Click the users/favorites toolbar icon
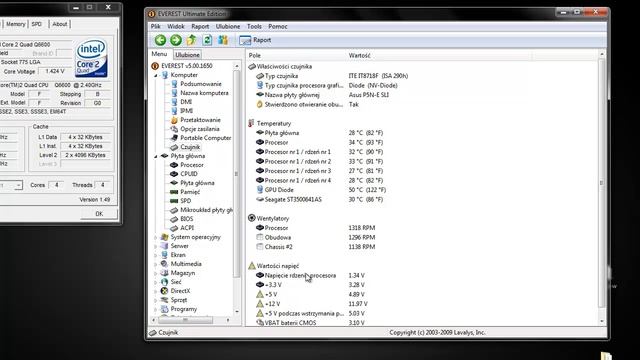This screenshot has height=360, width=640. coord(223,40)
